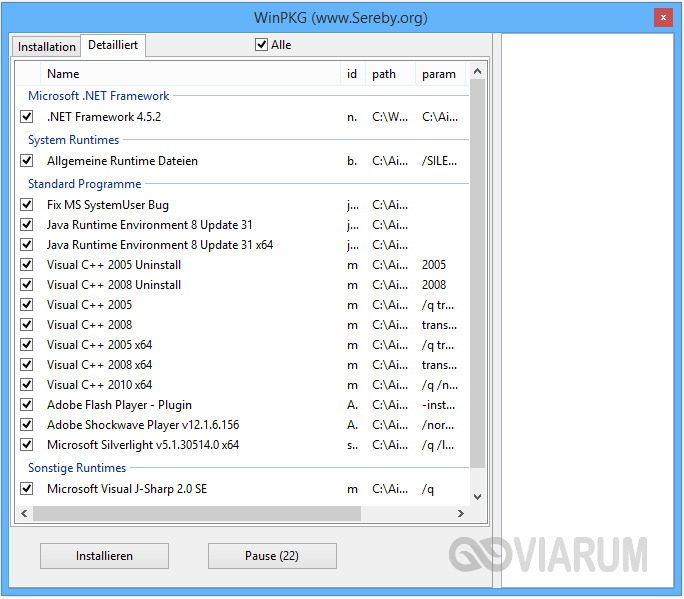Screen dimensions: 684x599
Task: Uncheck Microsoft Silverlight v5.1.30514.0 x64
Action: click(x=27, y=445)
